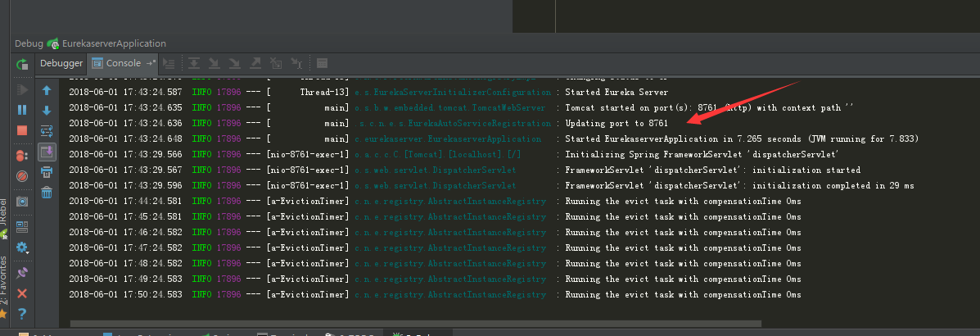Click nio-8761-exec-1 thread name at 17:43:29.596
The height and width of the screenshot is (336, 980).
(x=308, y=186)
